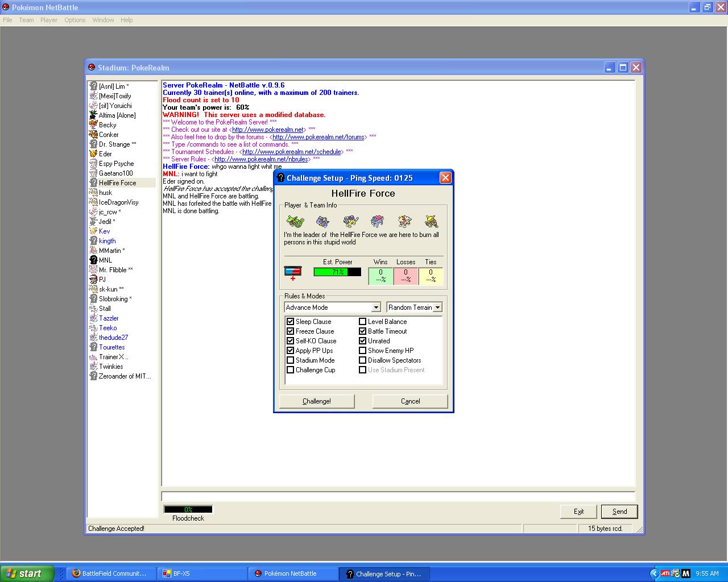This screenshot has height=582, width=728.
Task: Disable the Sleep Clause checkbox
Action: [290, 322]
